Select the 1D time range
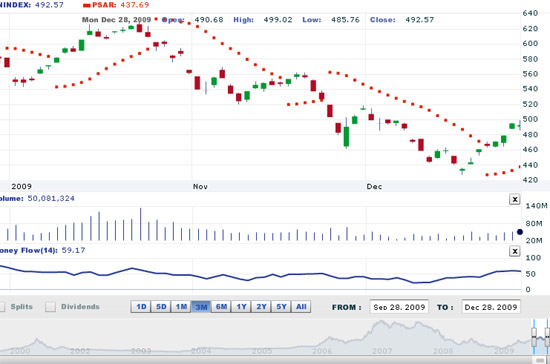Image resolution: width=550 pixels, height=364 pixels. (141, 307)
